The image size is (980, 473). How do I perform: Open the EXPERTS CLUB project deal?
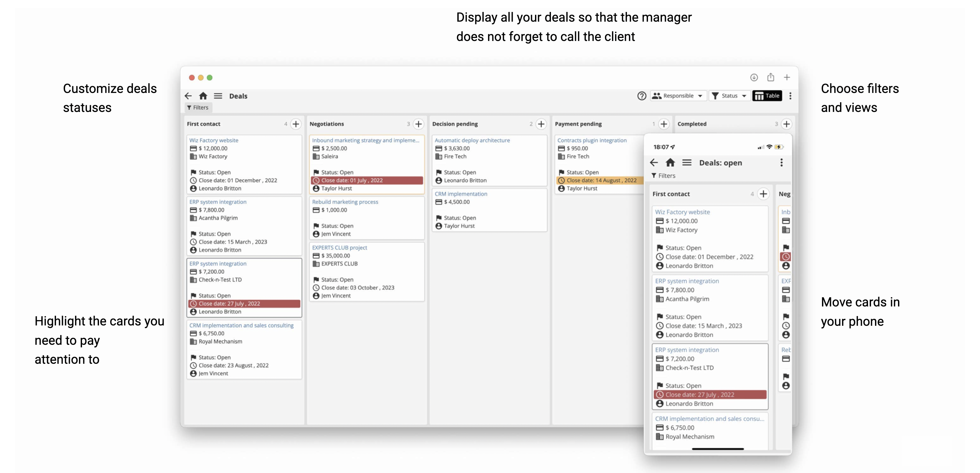coord(339,247)
